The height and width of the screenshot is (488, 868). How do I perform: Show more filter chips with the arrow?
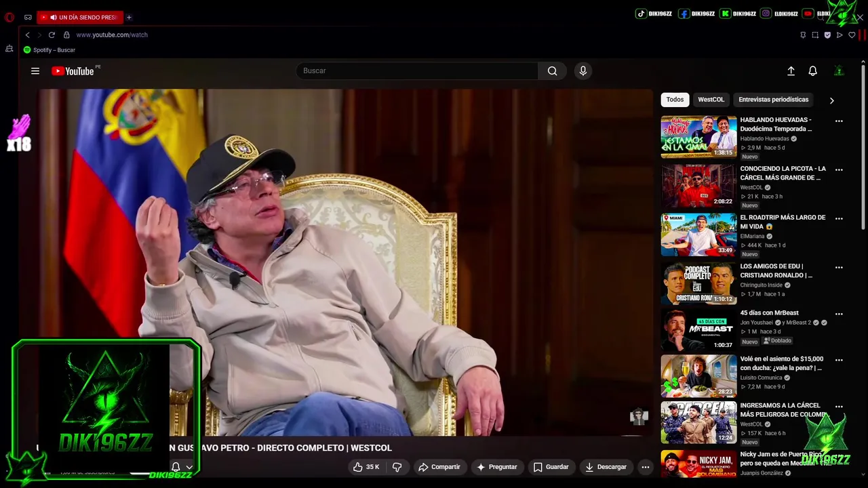(x=831, y=100)
